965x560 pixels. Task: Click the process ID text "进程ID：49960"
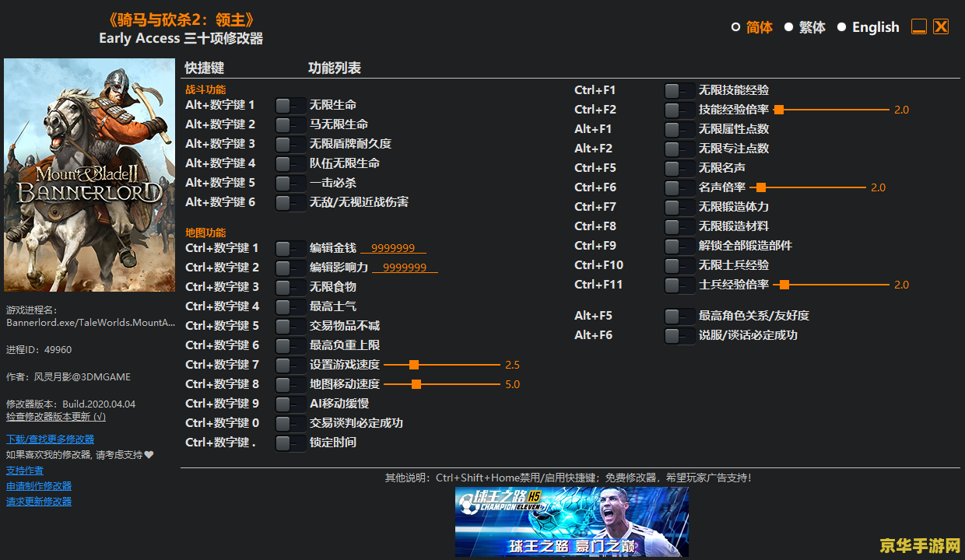tap(39, 350)
